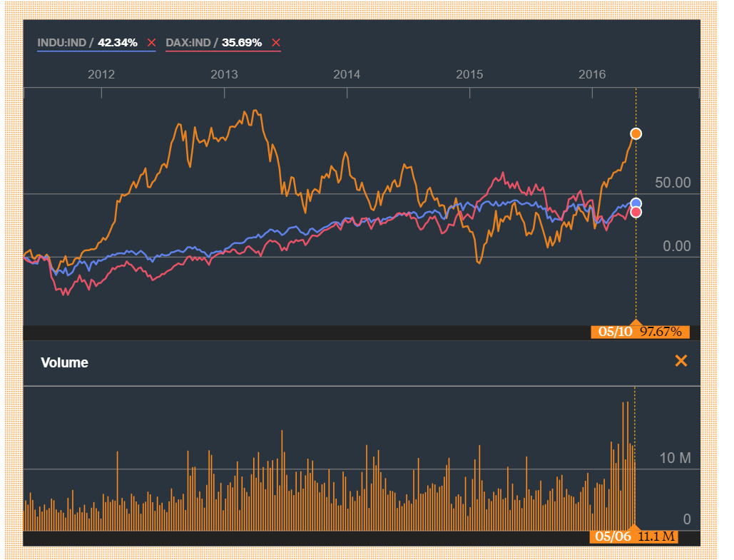Click the orange end-point marker on price line
This screenshot has height=560, width=734.
click(636, 133)
